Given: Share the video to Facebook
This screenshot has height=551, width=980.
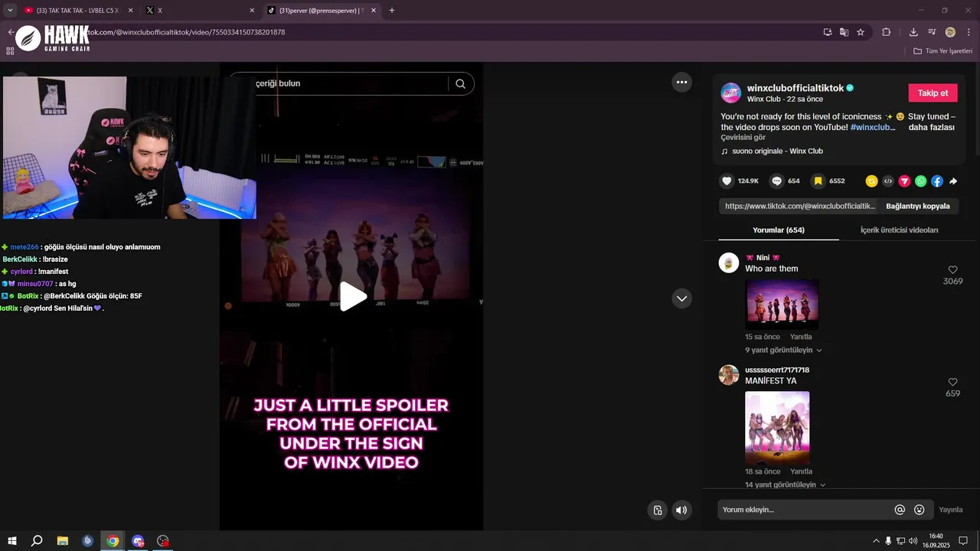Looking at the screenshot, I should [937, 181].
